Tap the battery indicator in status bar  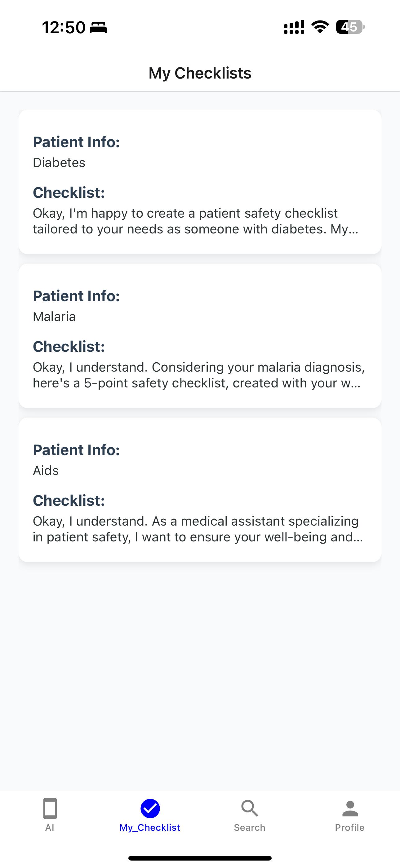pos(350,27)
